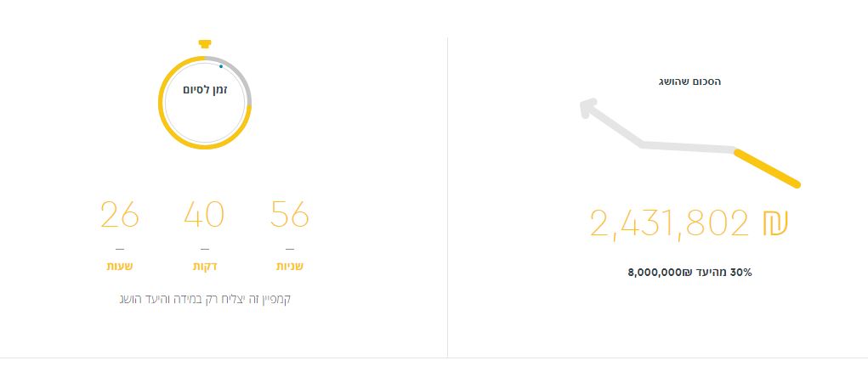The height and width of the screenshot is (383, 868).
Task: Click the yellow knob atop the stopwatch
Action: tap(204, 43)
